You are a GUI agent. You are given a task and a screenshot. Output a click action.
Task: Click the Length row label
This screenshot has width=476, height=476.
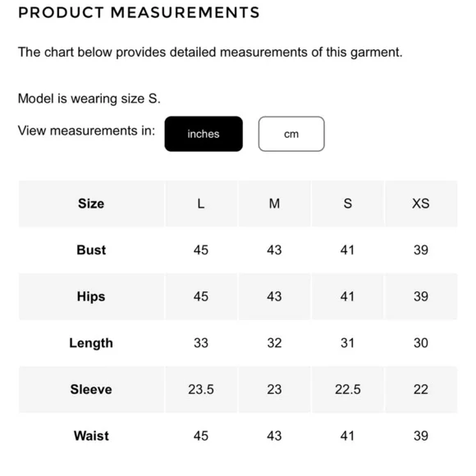[91, 343]
